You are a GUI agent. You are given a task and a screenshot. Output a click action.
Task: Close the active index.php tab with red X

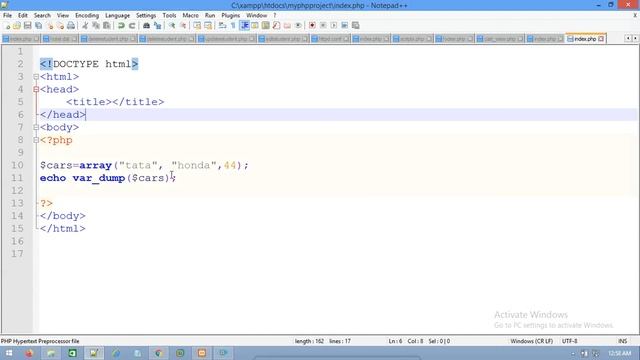coord(601,39)
